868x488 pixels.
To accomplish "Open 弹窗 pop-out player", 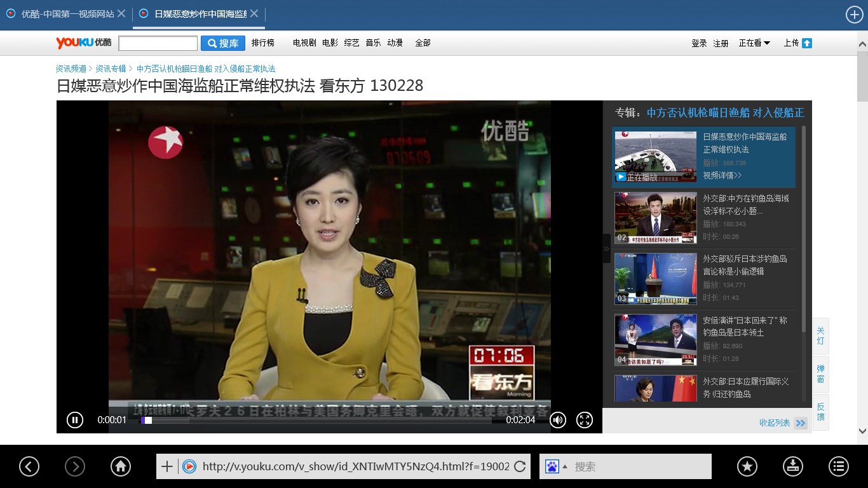I will [820, 374].
